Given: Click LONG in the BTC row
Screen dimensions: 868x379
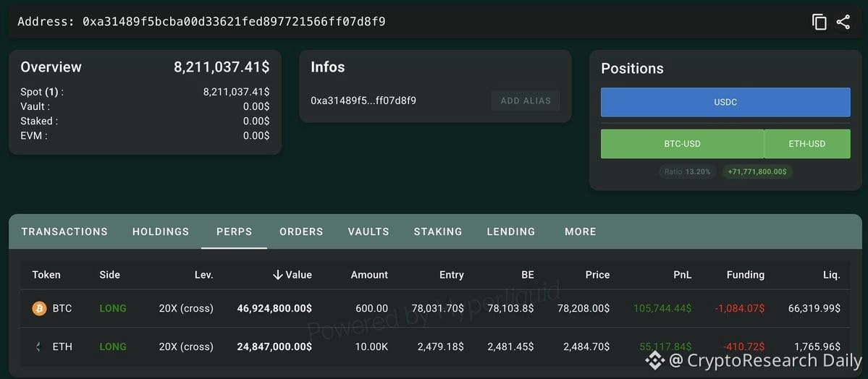Looking at the screenshot, I should click(113, 308).
